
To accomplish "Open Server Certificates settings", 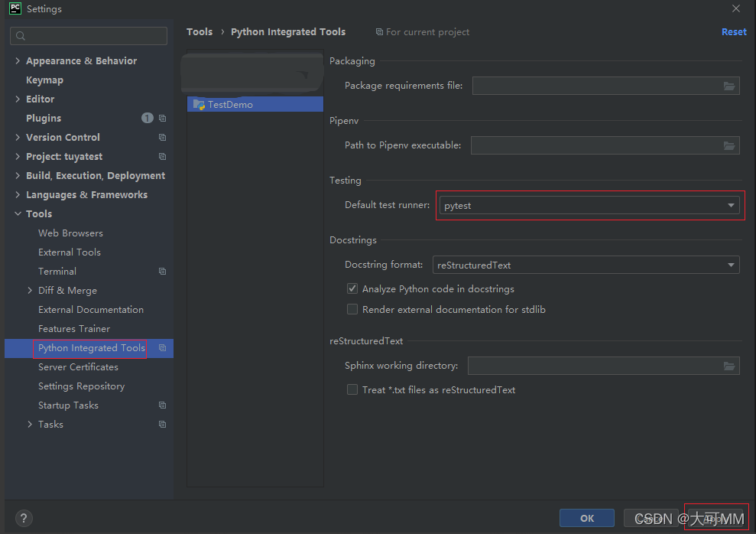I will [78, 367].
